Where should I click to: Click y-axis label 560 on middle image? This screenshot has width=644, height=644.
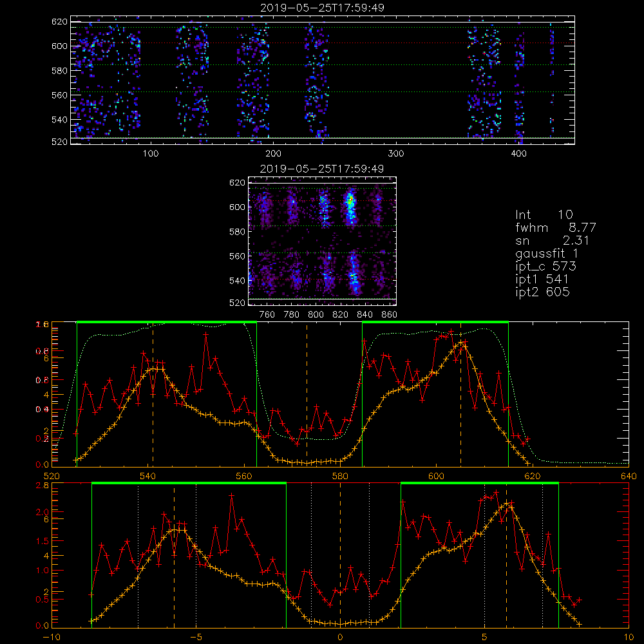click(x=237, y=256)
